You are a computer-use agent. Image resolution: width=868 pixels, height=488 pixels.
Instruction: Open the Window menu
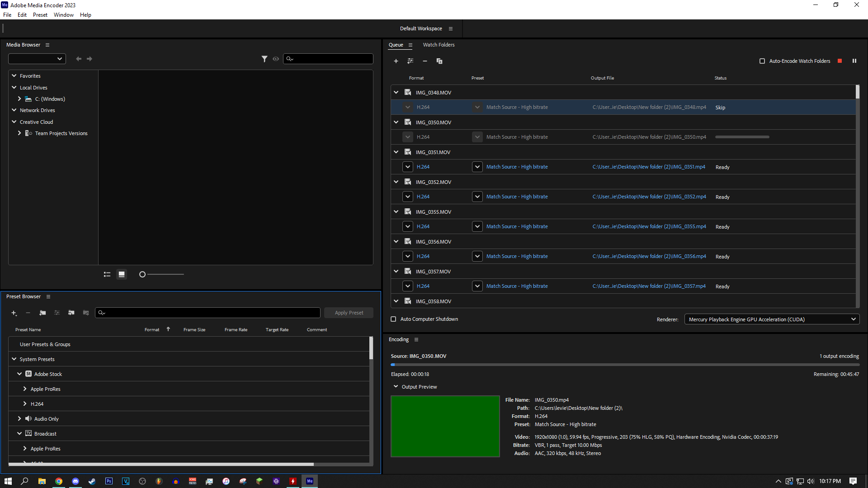coord(64,15)
